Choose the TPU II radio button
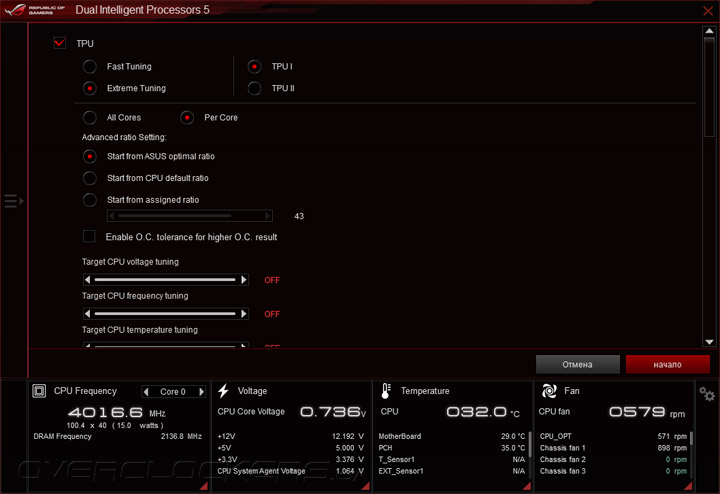Image resolution: width=720 pixels, height=494 pixels. tap(254, 88)
